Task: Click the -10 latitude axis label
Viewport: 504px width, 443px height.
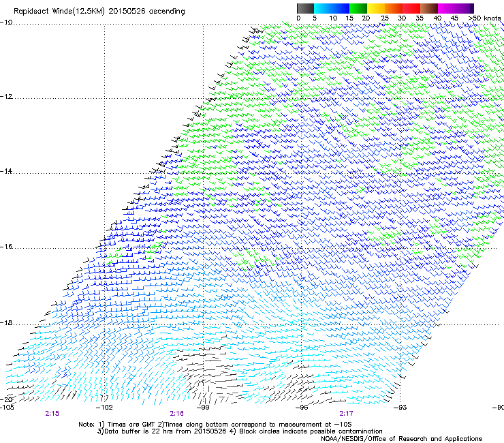Action: pyautogui.click(x=6, y=22)
